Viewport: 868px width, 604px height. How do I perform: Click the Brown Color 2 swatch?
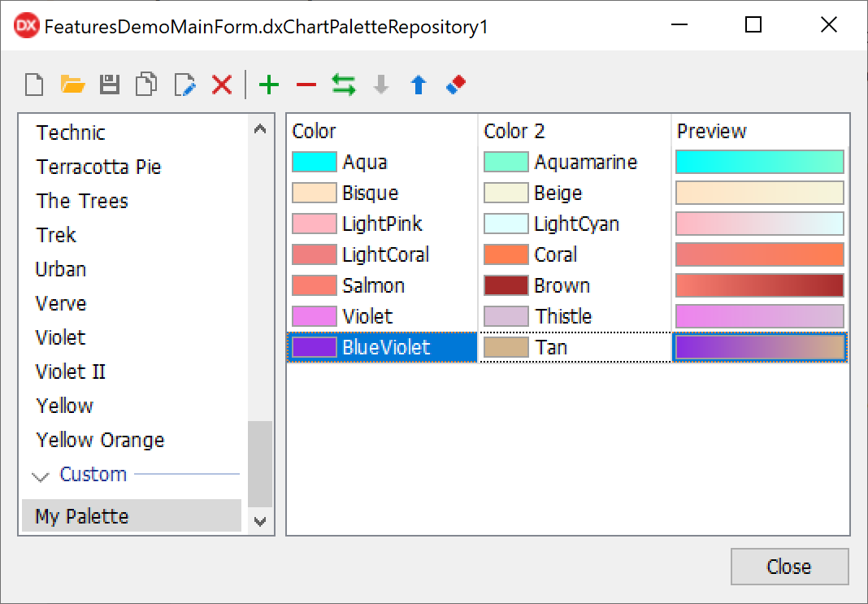point(506,285)
